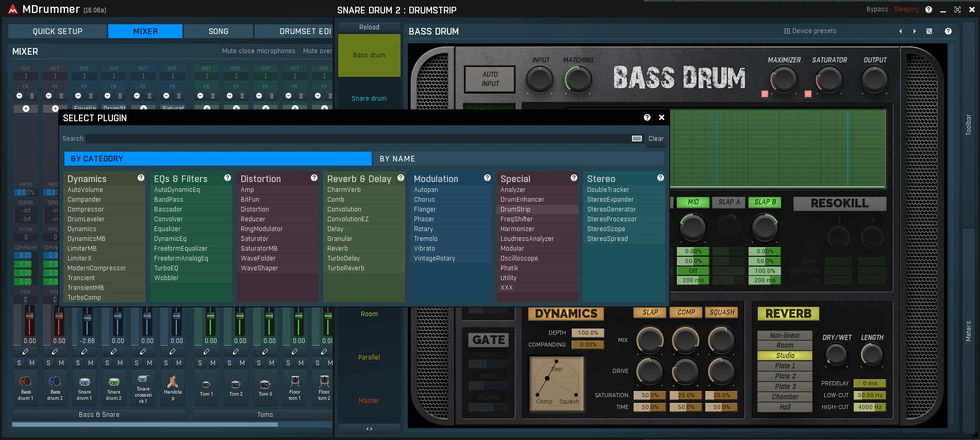Click the Handclap instrument icon

pos(173,382)
